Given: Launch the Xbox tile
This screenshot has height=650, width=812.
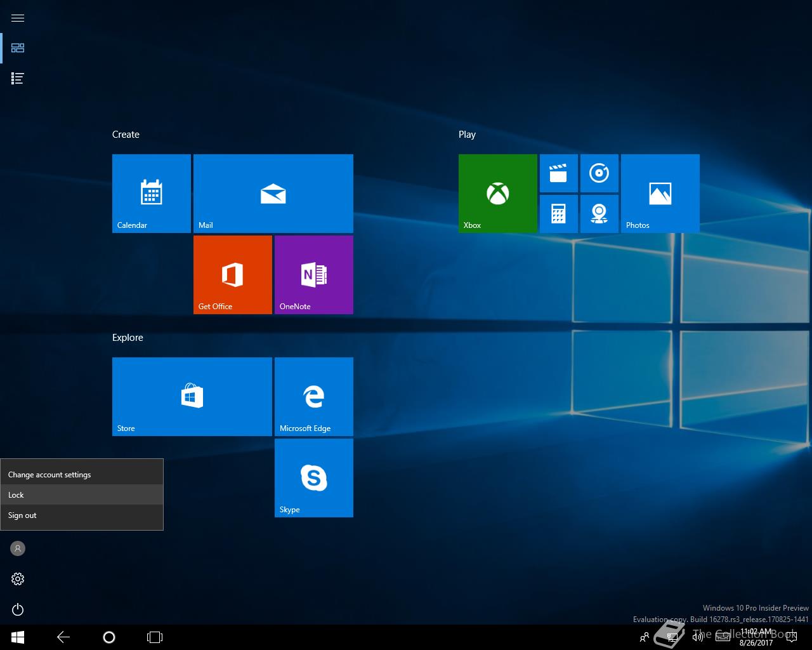Looking at the screenshot, I should click(498, 194).
